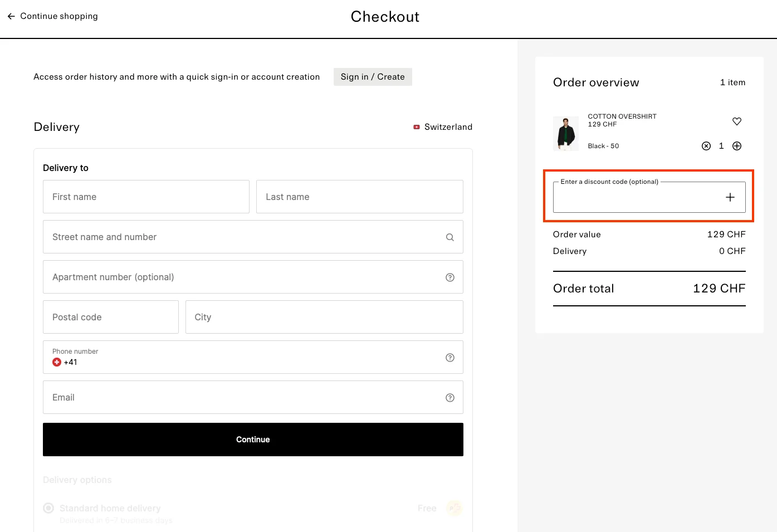Add the cotton overshirt to wishlist
This screenshot has height=532, width=777.
pyautogui.click(x=736, y=121)
